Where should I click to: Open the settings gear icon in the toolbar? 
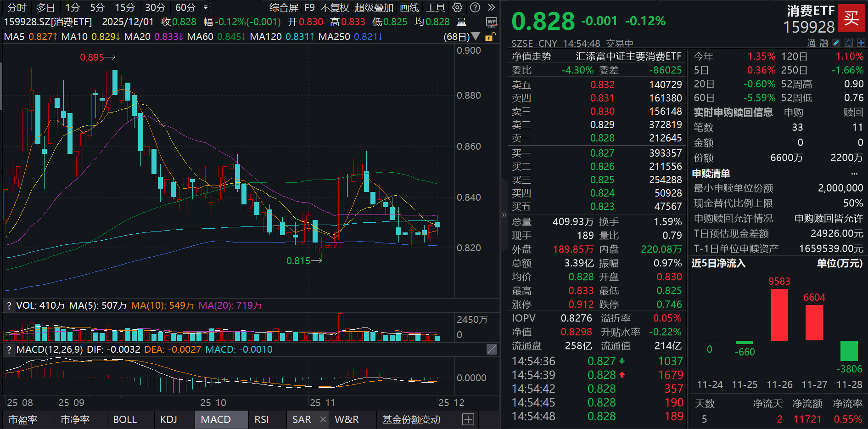(x=457, y=7)
